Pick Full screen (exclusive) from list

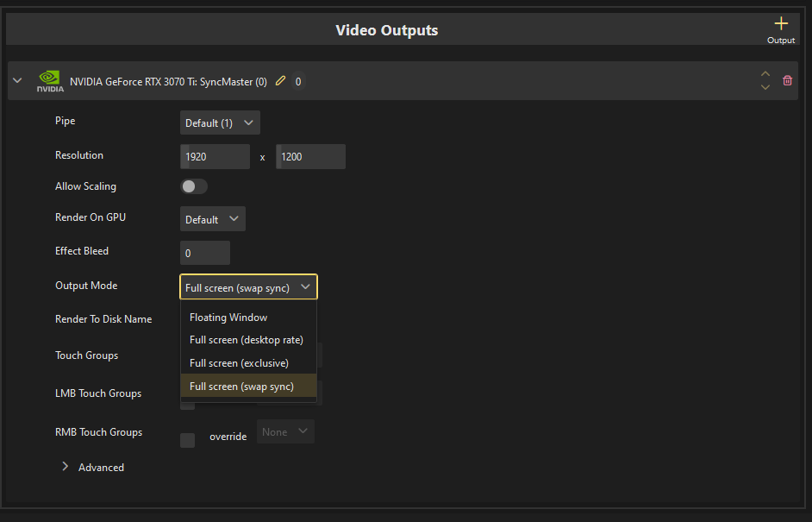[239, 363]
